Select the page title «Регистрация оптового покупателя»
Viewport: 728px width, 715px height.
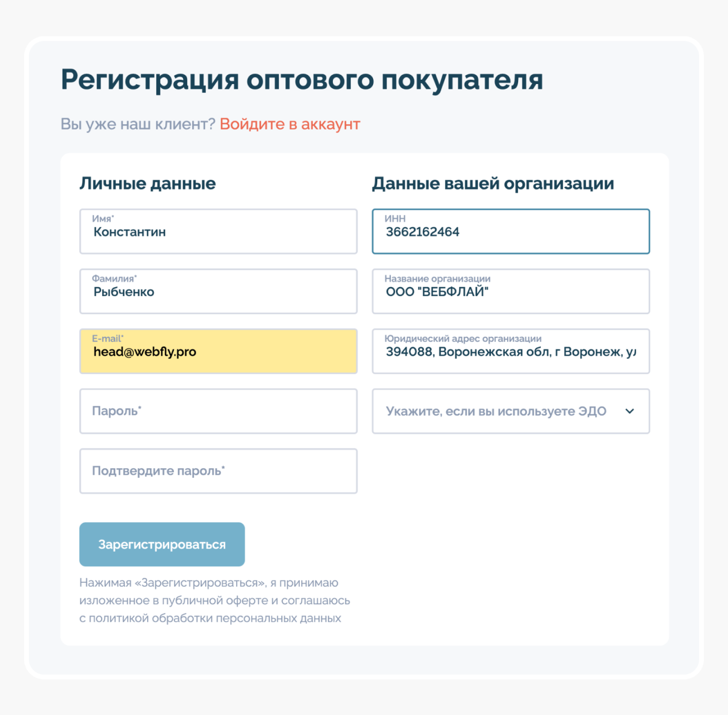[x=302, y=80]
